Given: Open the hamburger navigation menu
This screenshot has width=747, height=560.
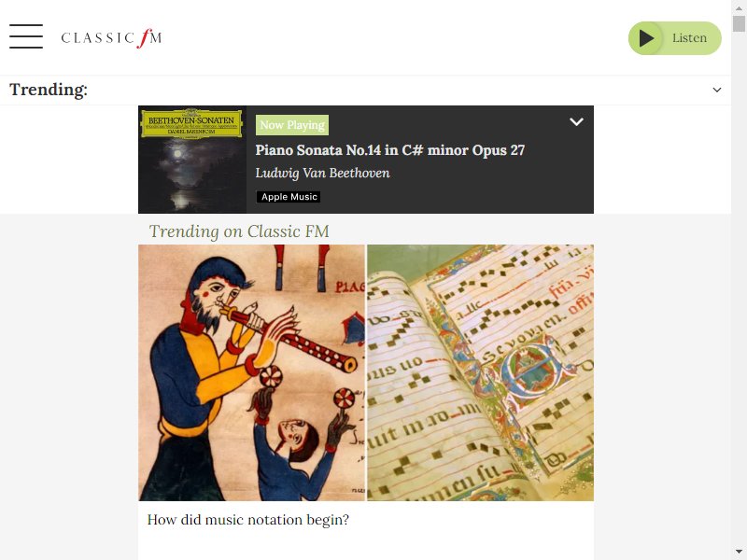Looking at the screenshot, I should (26, 36).
